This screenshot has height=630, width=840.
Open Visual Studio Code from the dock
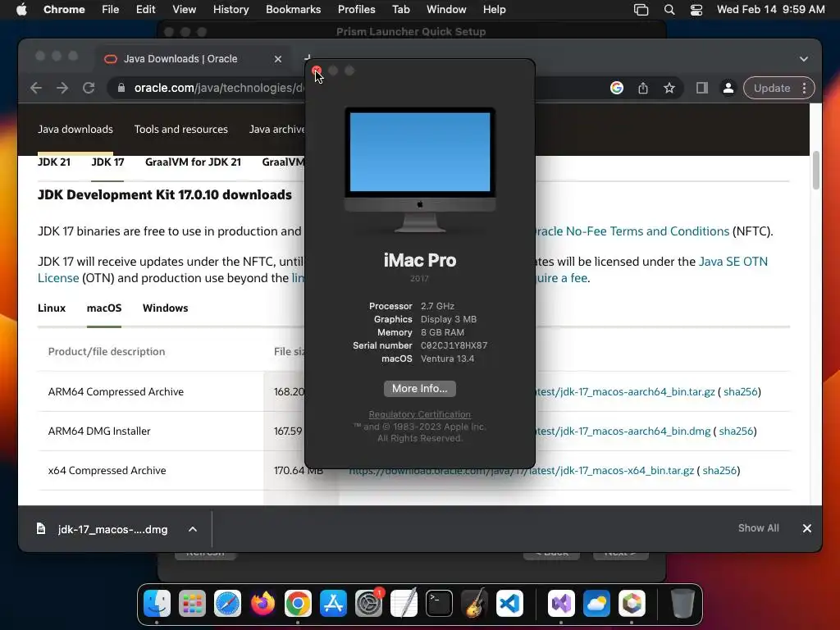509,603
